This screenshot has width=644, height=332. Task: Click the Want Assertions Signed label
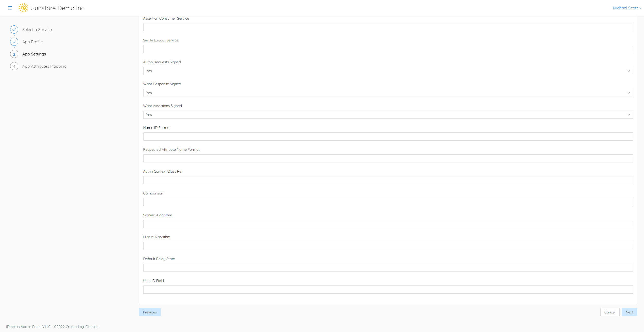click(163, 106)
